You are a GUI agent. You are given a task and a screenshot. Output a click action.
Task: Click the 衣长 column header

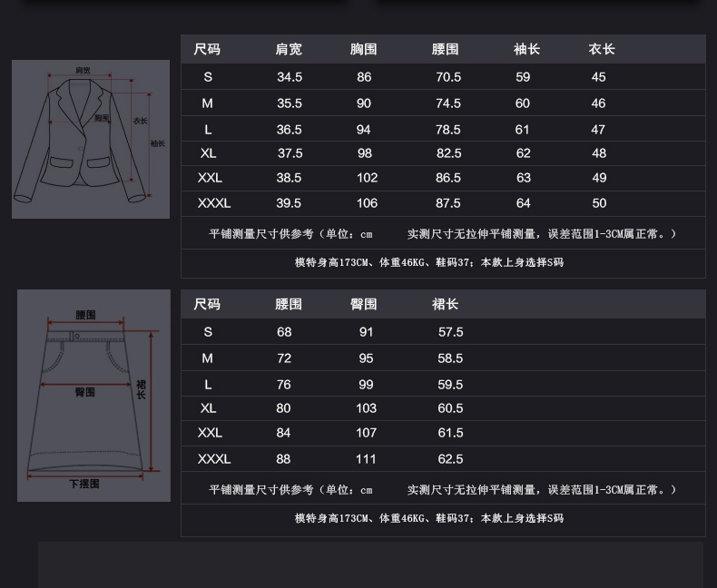[602, 49]
